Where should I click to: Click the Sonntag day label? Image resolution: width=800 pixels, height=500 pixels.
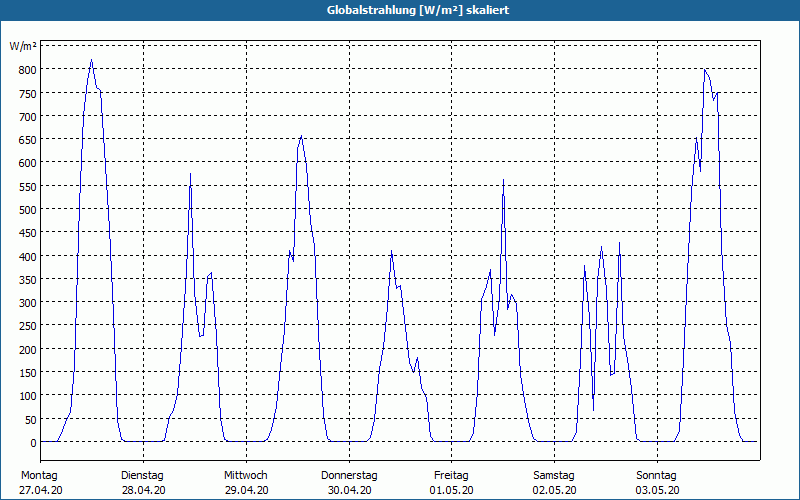(656, 476)
